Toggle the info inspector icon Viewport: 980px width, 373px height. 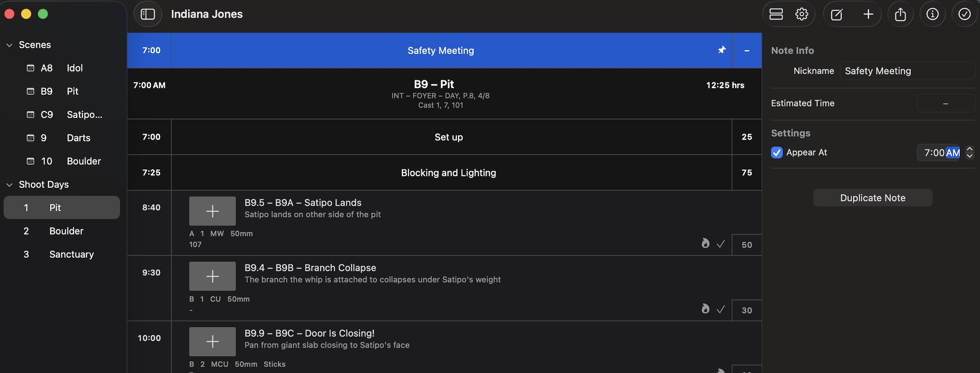[x=932, y=14]
